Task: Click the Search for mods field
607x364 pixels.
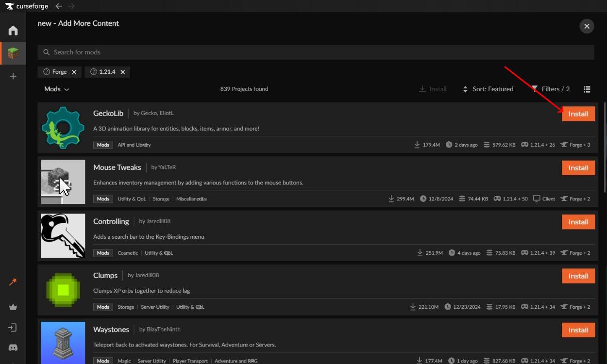Action: click(316, 52)
